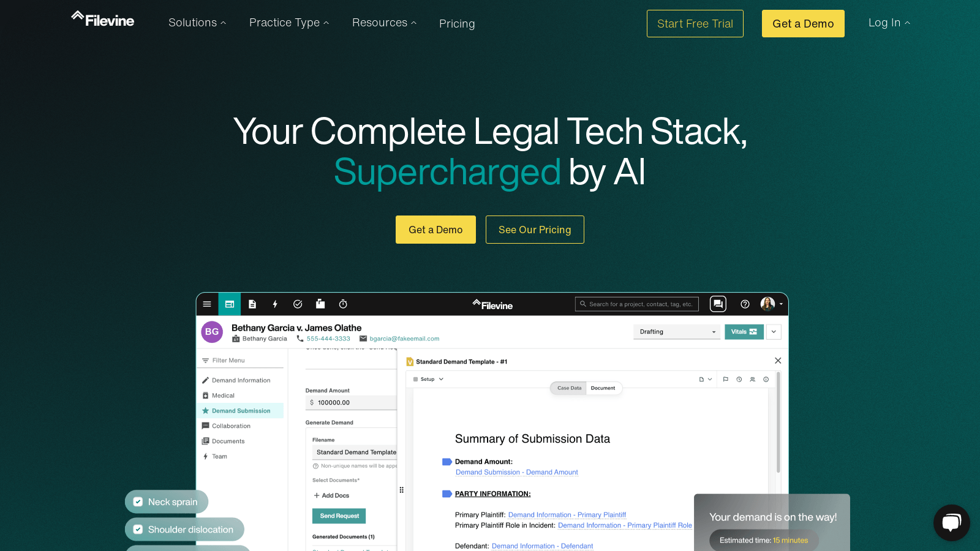Click the BG contact avatar circle
980x551 pixels.
(212, 332)
